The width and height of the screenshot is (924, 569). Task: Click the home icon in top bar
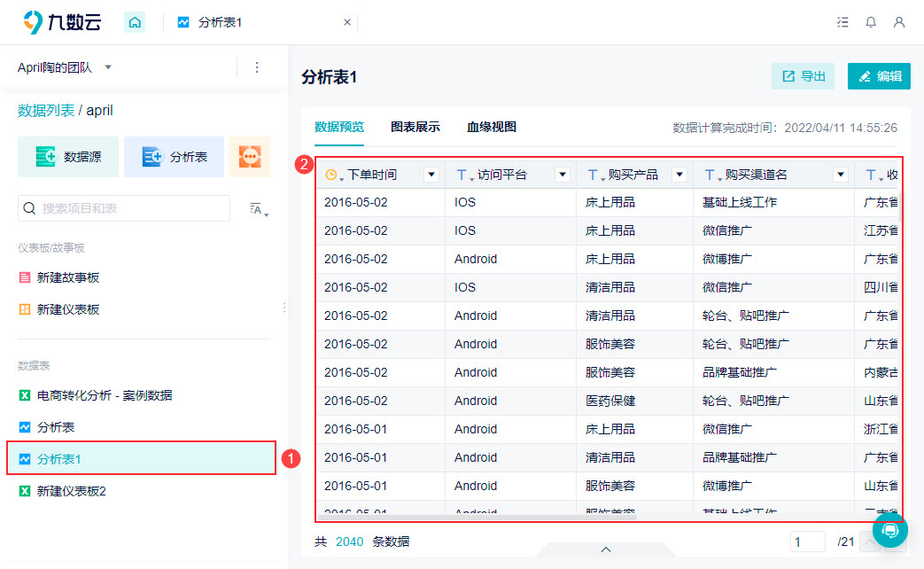(135, 22)
